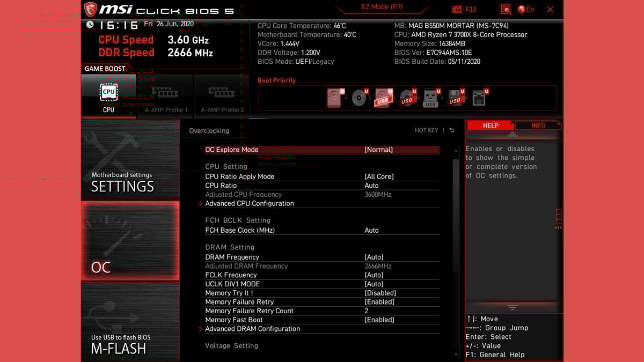
Task: Open the OC overclocking section
Action: click(x=130, y=240)
